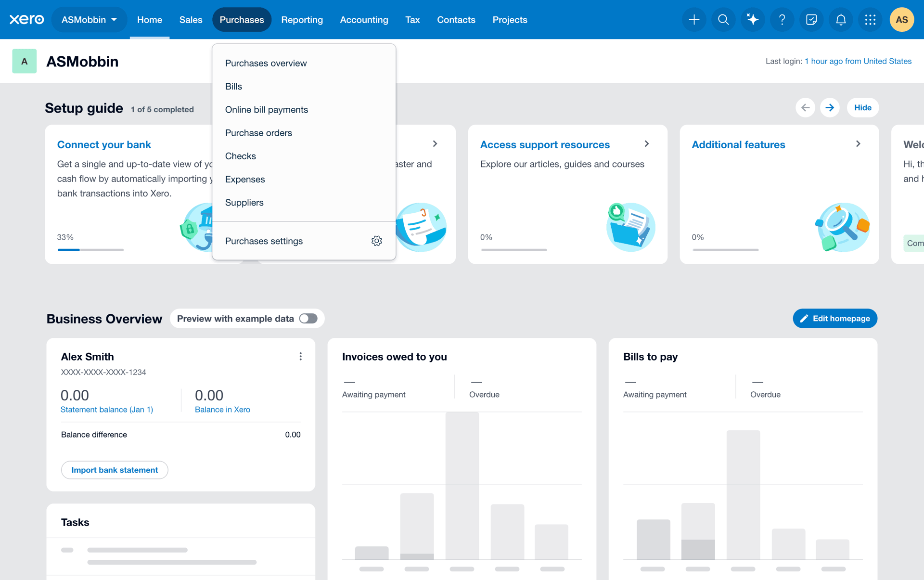Screen dimensions: 924x580
Task: Expand the partially hidden card chevron
Action: pos(435,144)
